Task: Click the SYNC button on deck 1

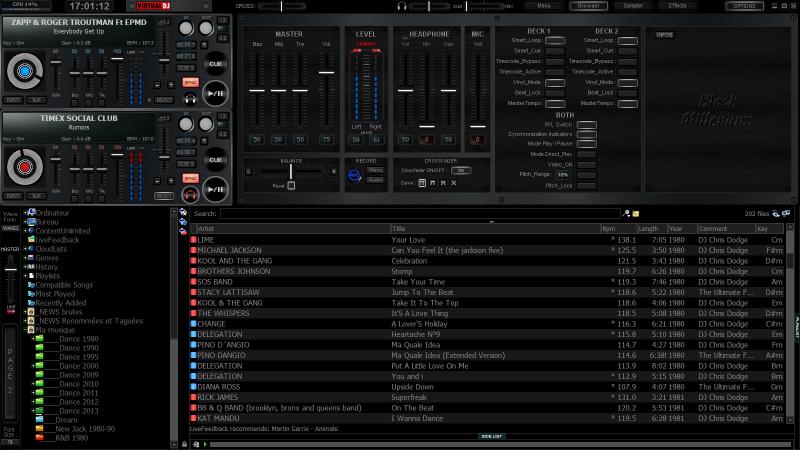Action: (190, 83)
